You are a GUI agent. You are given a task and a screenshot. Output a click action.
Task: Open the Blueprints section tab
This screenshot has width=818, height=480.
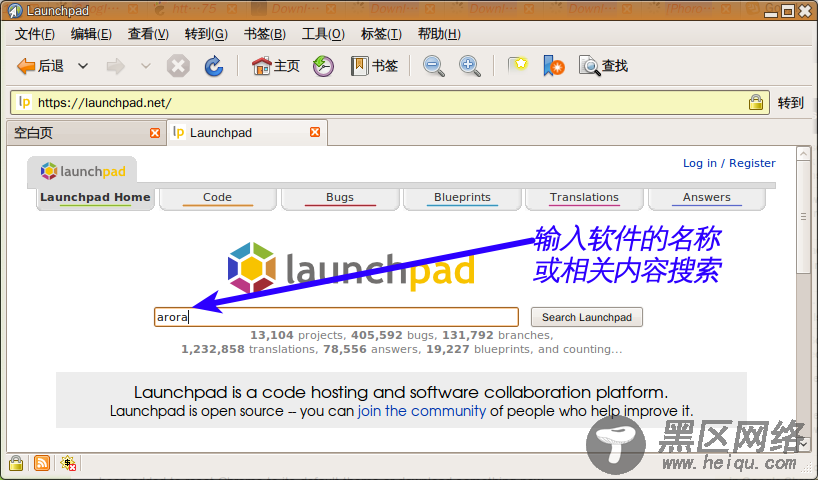[462, 198]
